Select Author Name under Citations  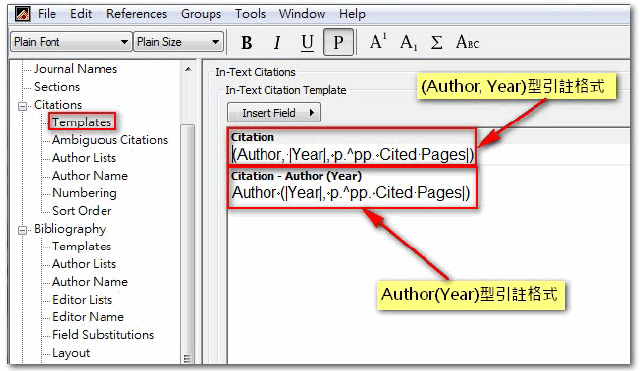90,176
